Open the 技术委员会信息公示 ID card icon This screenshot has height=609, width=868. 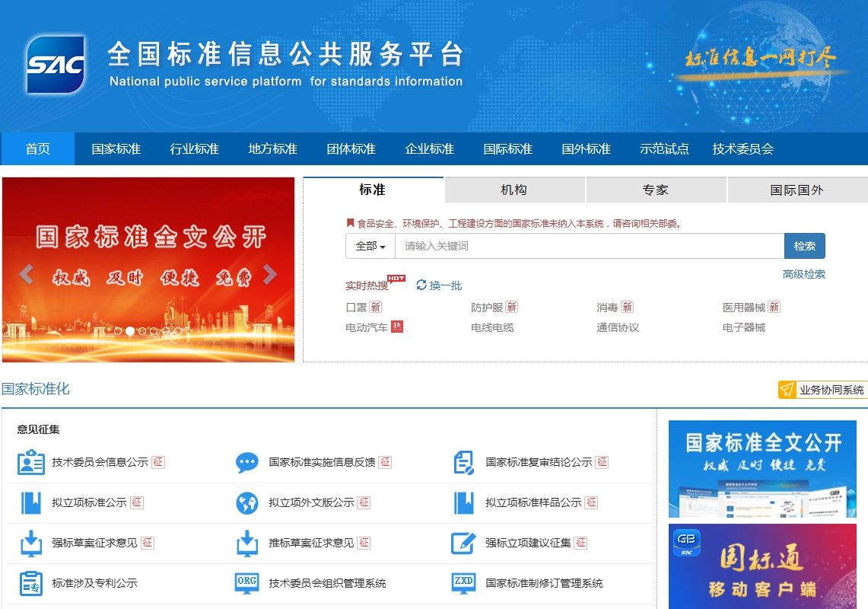(x=31, y=462)
